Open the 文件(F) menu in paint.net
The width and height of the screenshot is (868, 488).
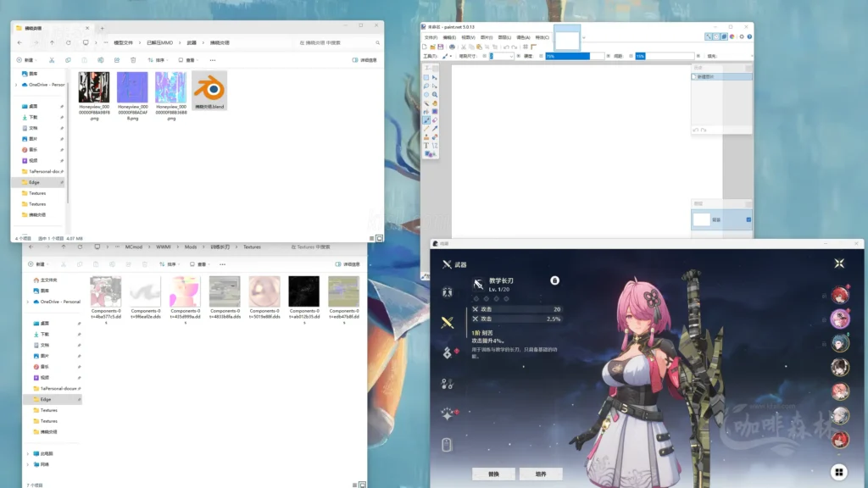[x=431, y=37]
